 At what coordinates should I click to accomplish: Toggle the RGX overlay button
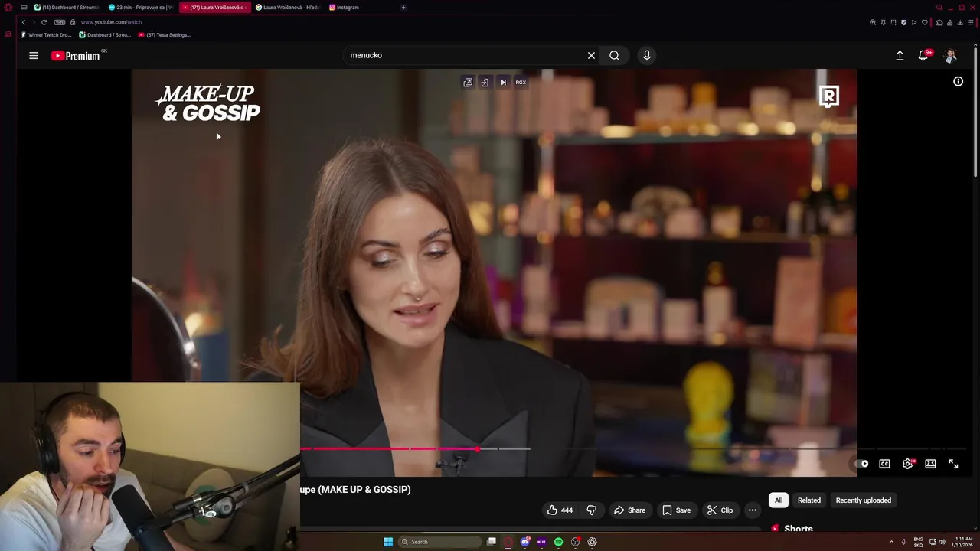pyautogui.click(x=521, y=82)
